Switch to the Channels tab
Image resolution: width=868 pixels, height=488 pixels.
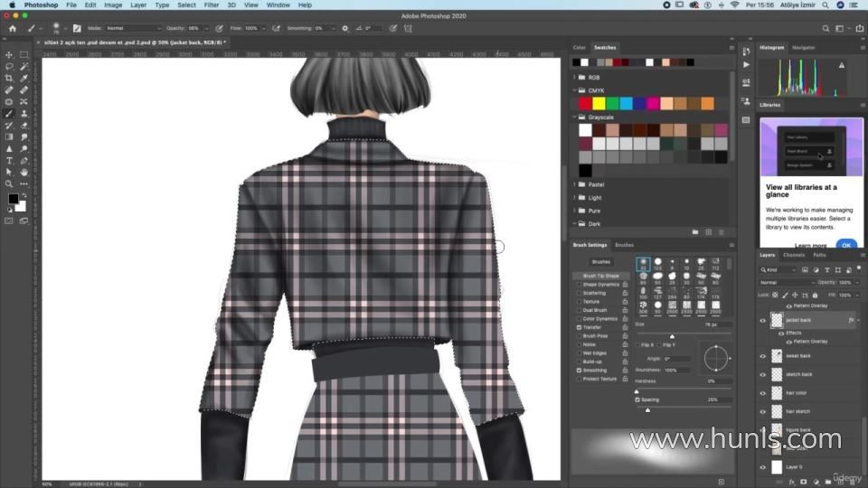click(793, 255)
